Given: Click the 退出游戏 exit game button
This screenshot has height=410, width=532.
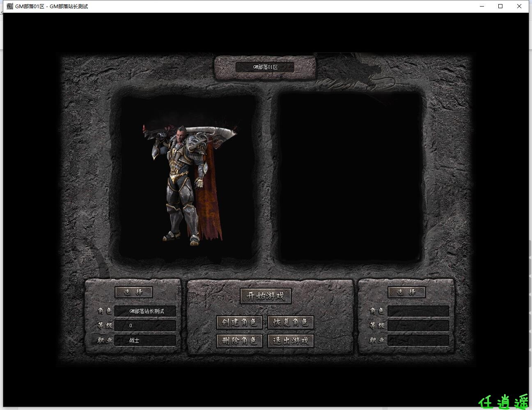Looking at the screenshot, I should point(291,341).
